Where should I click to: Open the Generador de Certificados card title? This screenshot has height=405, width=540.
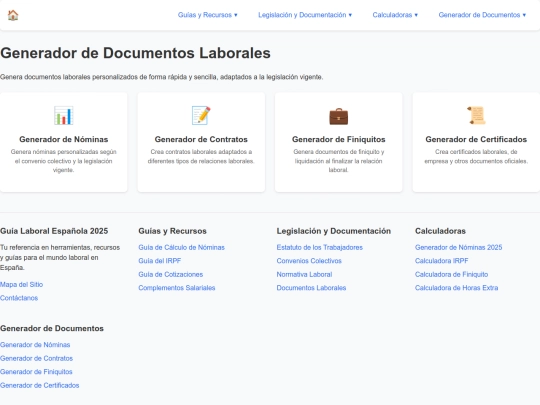click(x=476, y=139)
